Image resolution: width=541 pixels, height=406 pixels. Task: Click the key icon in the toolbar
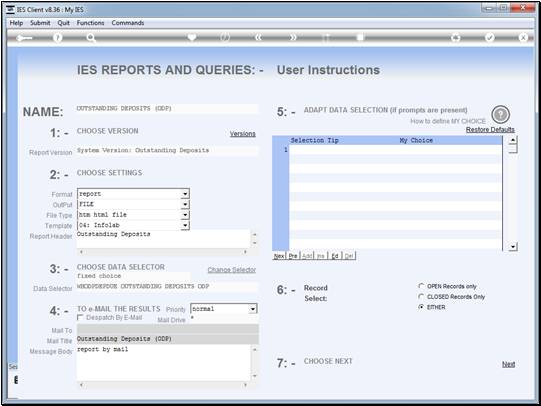[x=24, y=38]
